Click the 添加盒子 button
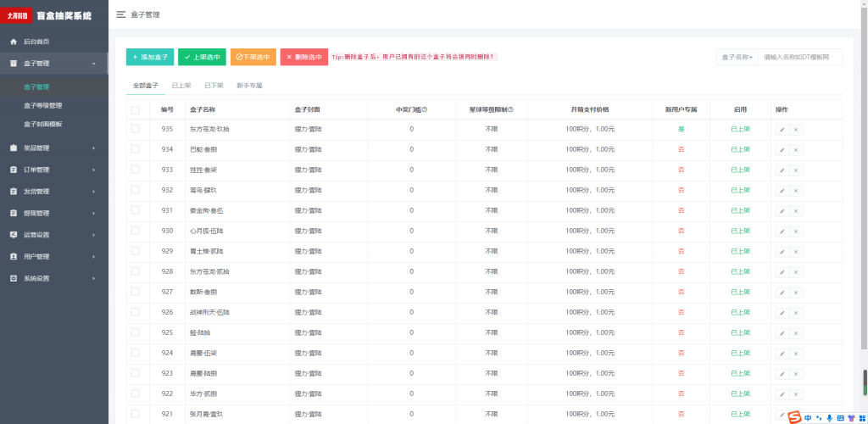Viewport: 868px width, 424px height. click(150, 57)
